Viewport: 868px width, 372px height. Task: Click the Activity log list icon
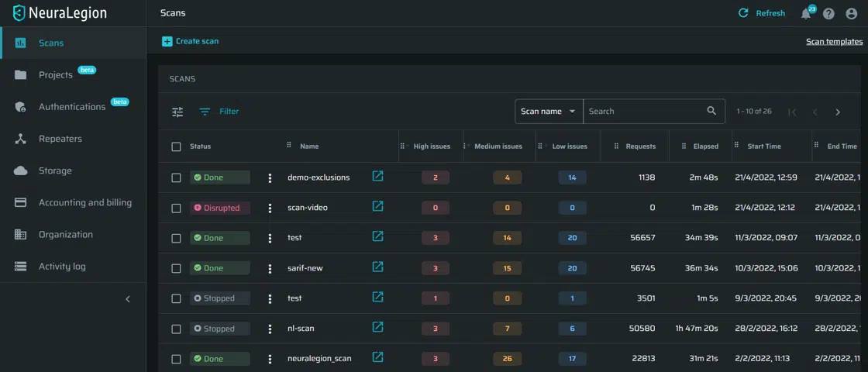pos(20,267)
